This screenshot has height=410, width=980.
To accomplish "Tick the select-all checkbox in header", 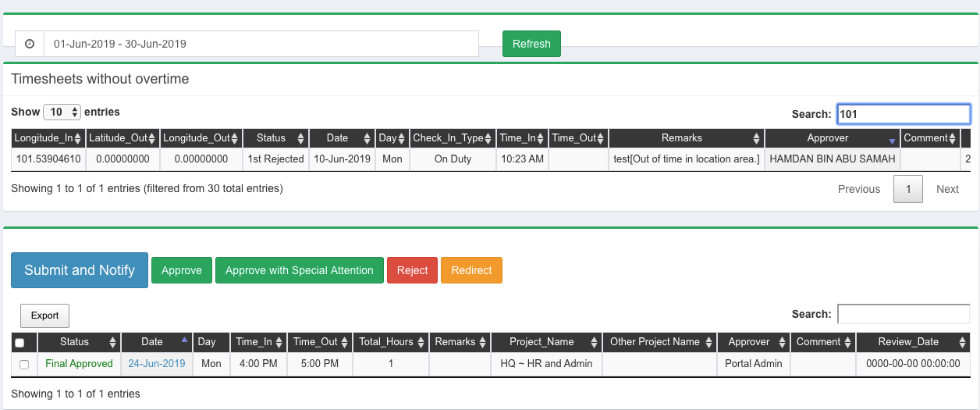I will tap(20, 343).
